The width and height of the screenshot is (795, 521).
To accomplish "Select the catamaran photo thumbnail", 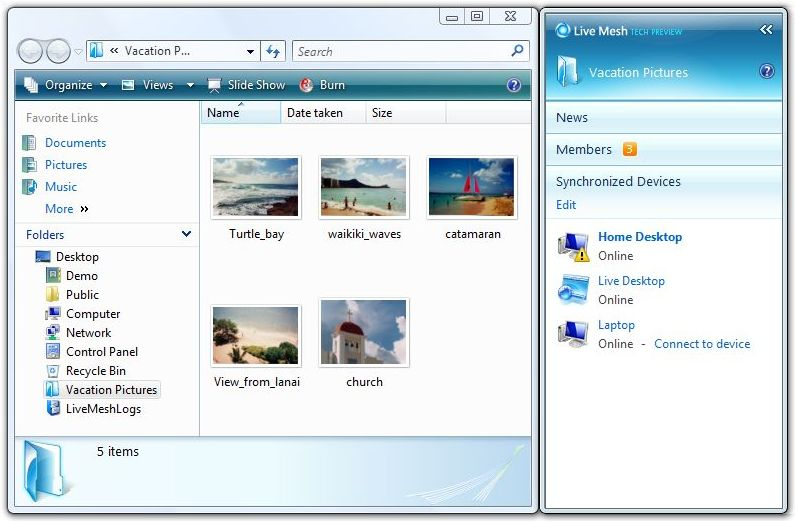I will pos(472,187).
